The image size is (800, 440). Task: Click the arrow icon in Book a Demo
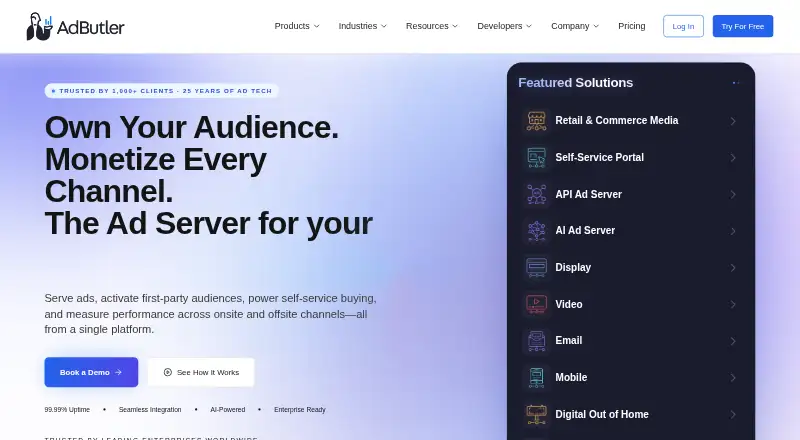pos(118,373)
